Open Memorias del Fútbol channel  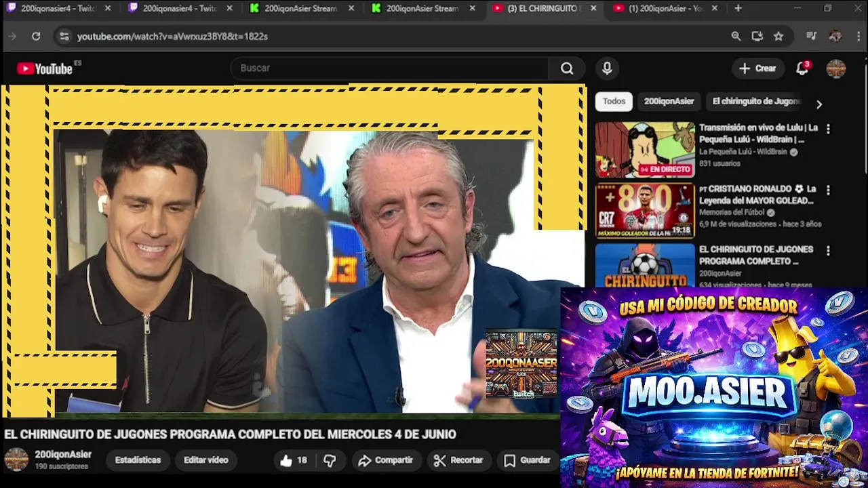tap(732, 213)
